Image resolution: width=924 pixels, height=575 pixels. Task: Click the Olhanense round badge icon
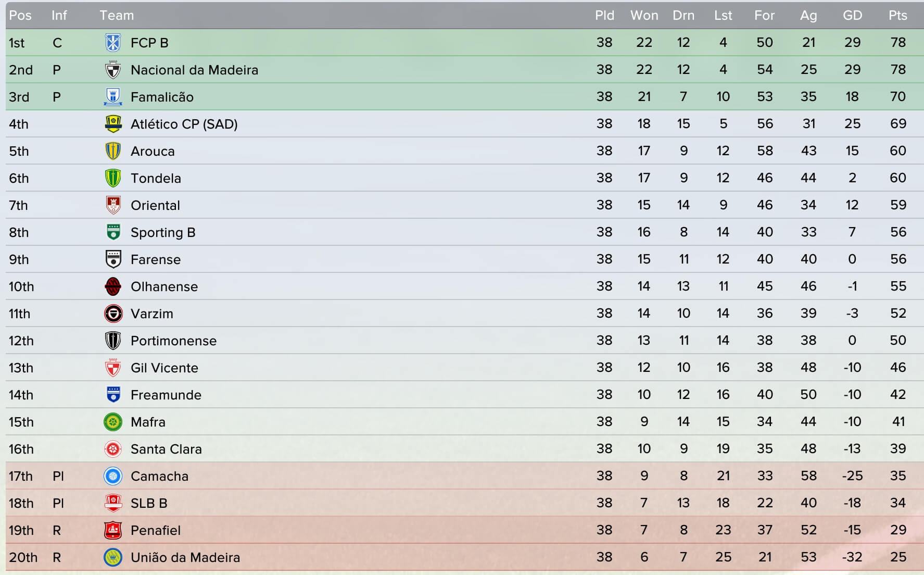point(113,286)
